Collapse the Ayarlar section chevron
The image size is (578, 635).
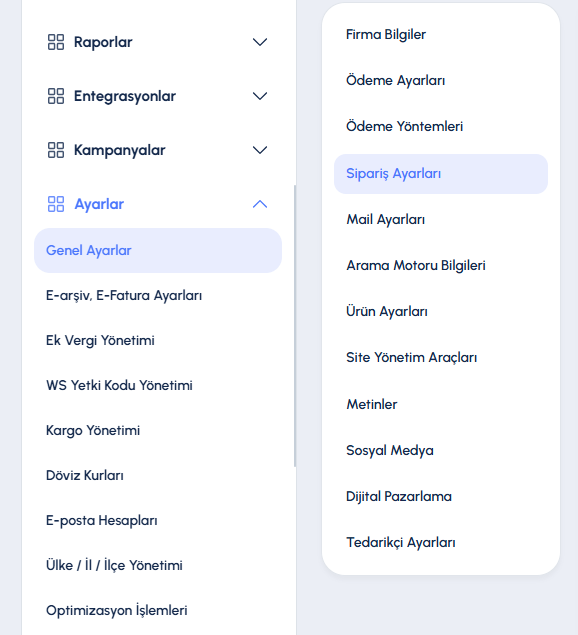[x=260, y=204]
